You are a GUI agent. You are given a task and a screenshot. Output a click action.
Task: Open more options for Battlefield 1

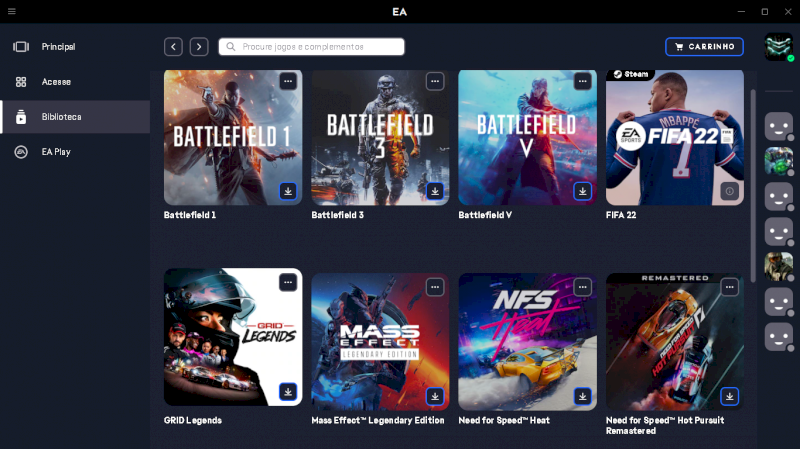tap(288, 81)
